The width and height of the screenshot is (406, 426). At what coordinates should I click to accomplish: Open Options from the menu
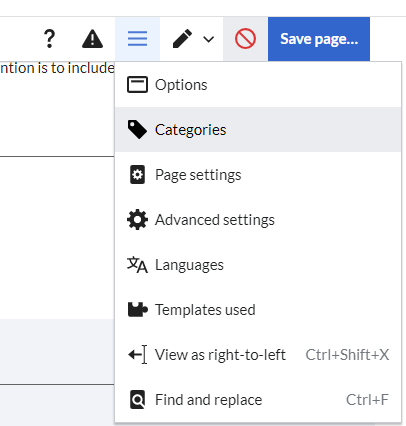pyautogui.click(x=258, y=85)
